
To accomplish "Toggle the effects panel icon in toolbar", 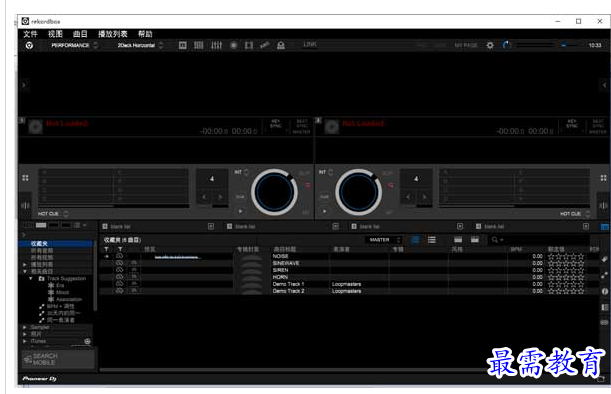I will [x=182, y=45].
